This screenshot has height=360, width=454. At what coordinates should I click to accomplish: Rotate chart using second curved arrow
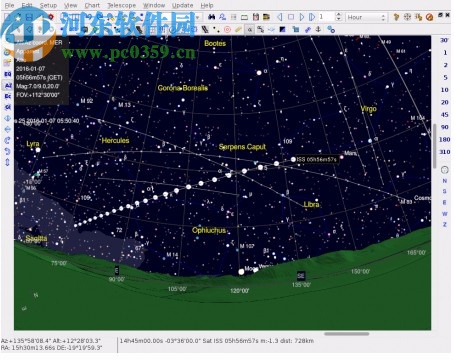(8, 151)
